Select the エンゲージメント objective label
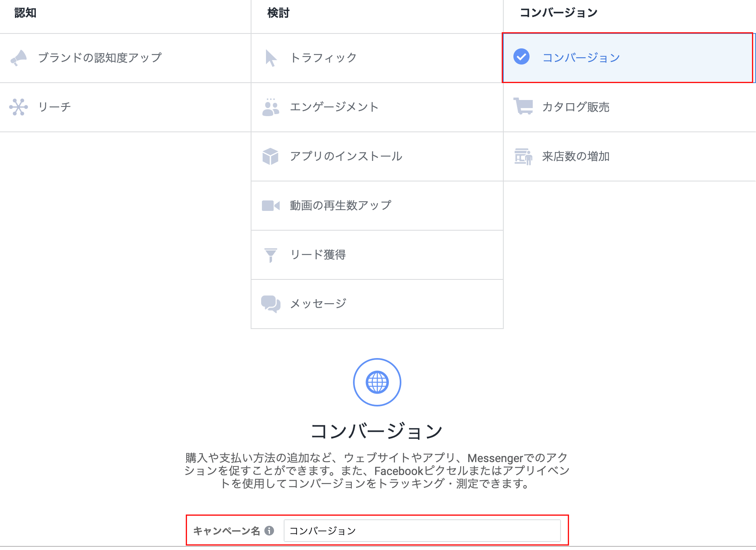The image size is (756, 550). tap(334, 107)
